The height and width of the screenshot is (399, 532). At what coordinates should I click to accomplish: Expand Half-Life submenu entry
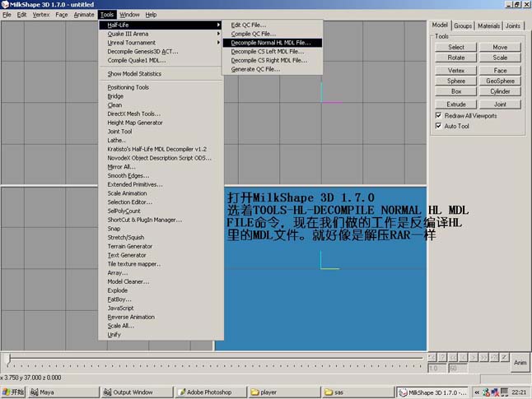point(161,25)
